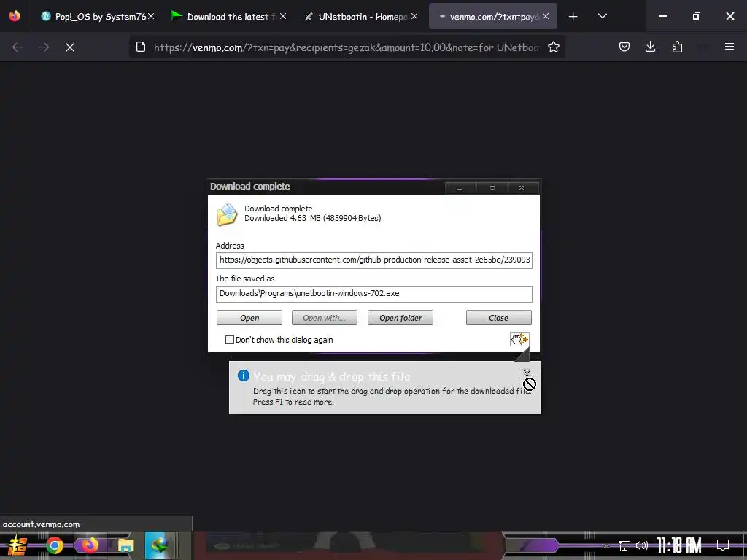Switch to UNetbootin - Homepage tab
Viewport: 747px width, 560px height.
point(359,17)
